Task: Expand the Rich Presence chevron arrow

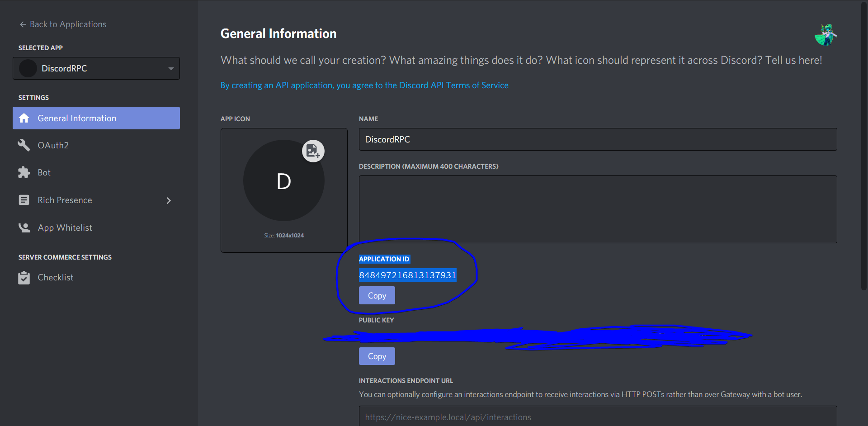Action: (169, 200)
